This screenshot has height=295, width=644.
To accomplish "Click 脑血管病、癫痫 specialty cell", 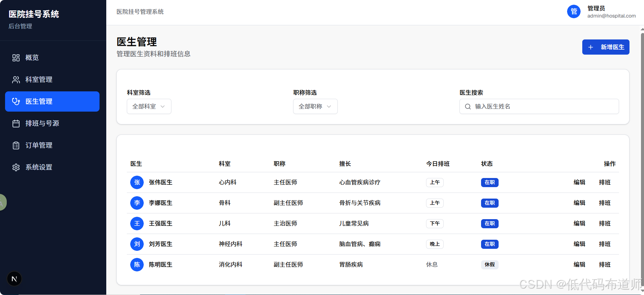I will pyautogui.click(x=360, y=244).
